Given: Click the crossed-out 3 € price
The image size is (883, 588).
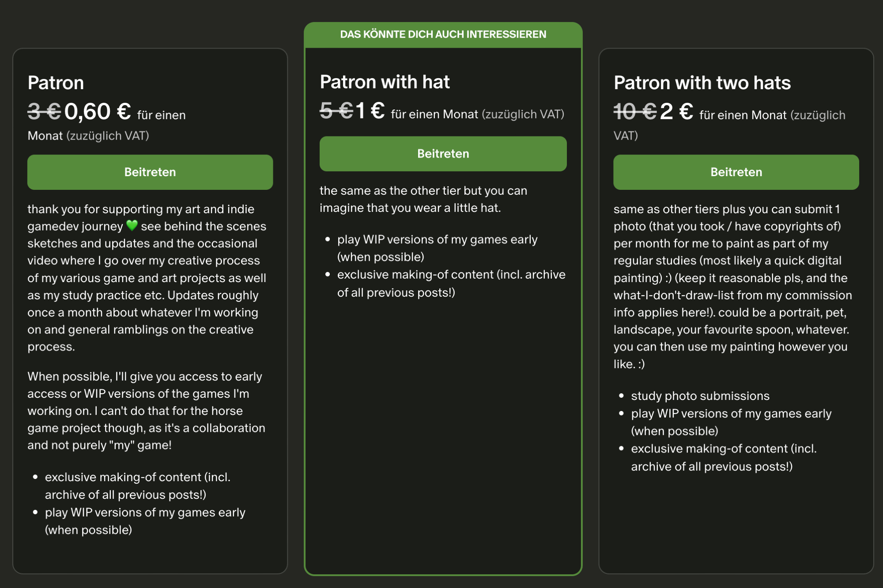Looking at the screenshot, I should (x=44, y=111).
